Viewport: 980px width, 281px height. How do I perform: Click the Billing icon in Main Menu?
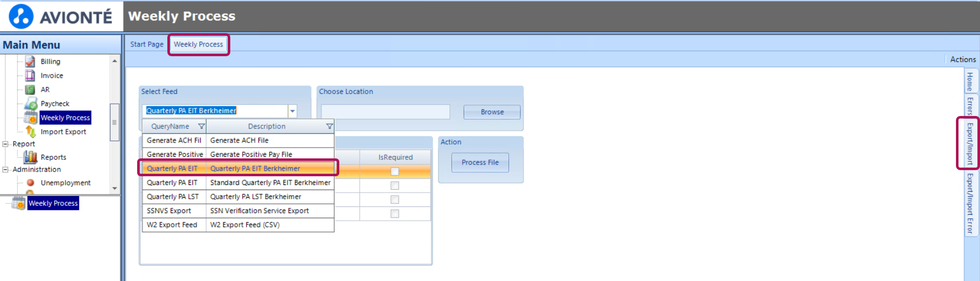point(30,62)
